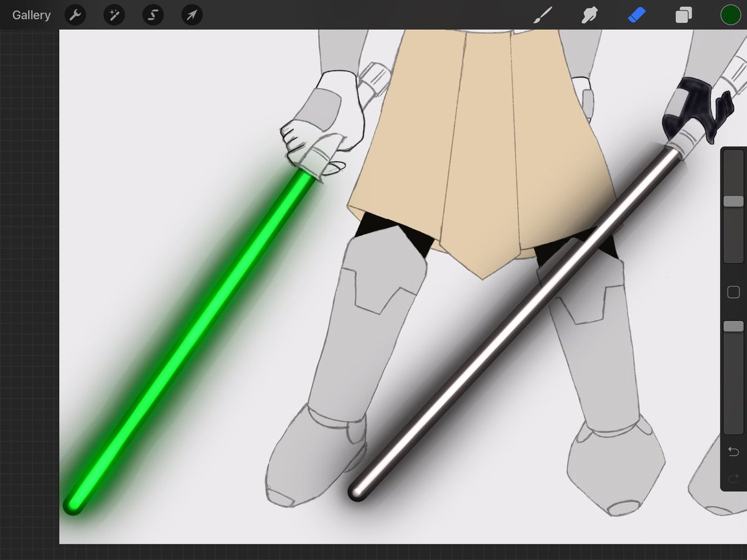The height and width of the screenshot is (560, 747).
Task: Open the dark green color picker
Action: pyautogui.click(x=730, y=15)
